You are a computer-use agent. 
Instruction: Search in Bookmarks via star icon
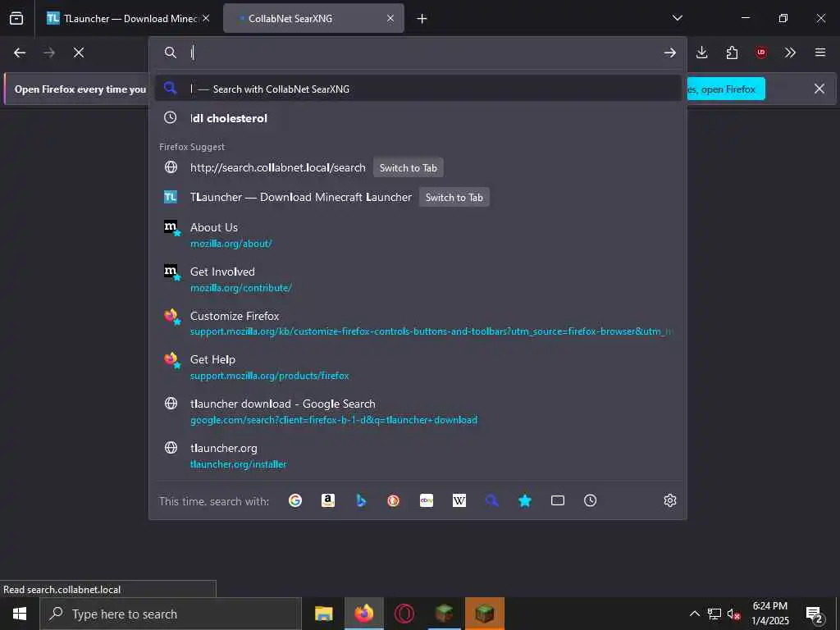[524, 500]
